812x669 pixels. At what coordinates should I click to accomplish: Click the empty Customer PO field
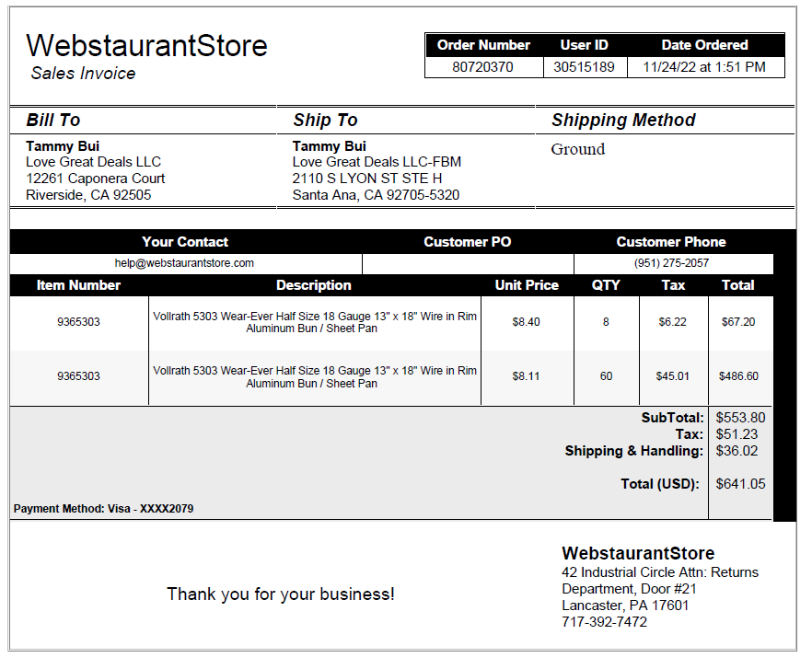click(468, 263)
